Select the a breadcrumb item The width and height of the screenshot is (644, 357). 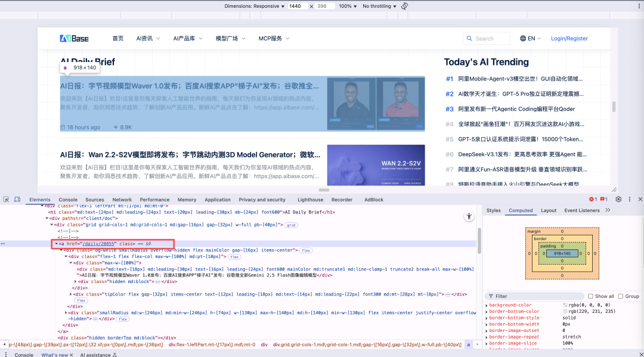click(468, 344)
